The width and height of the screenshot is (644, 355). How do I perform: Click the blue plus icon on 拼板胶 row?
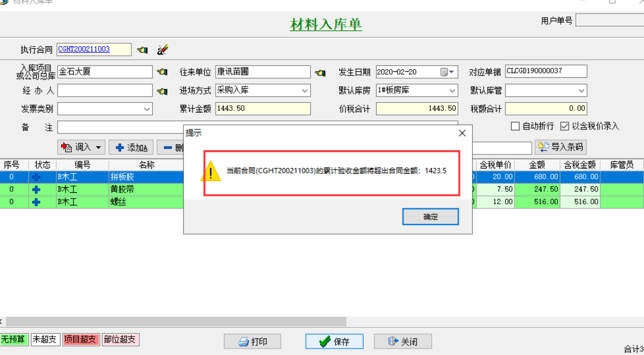click(36, 177)
